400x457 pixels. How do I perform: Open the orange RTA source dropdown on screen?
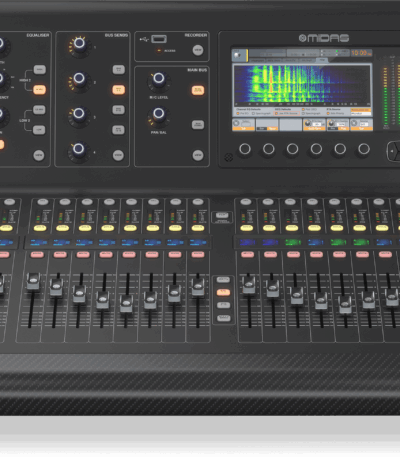click(361, 110)
